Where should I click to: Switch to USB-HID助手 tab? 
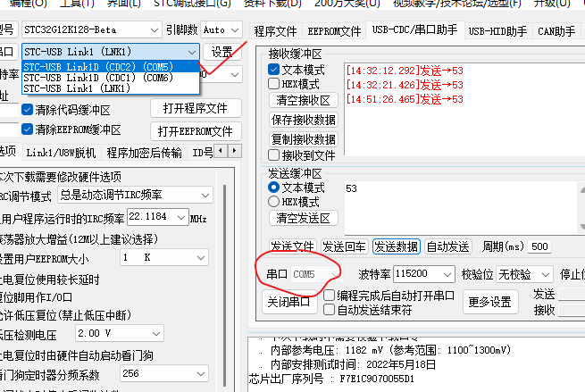click(x=497, y=31)
